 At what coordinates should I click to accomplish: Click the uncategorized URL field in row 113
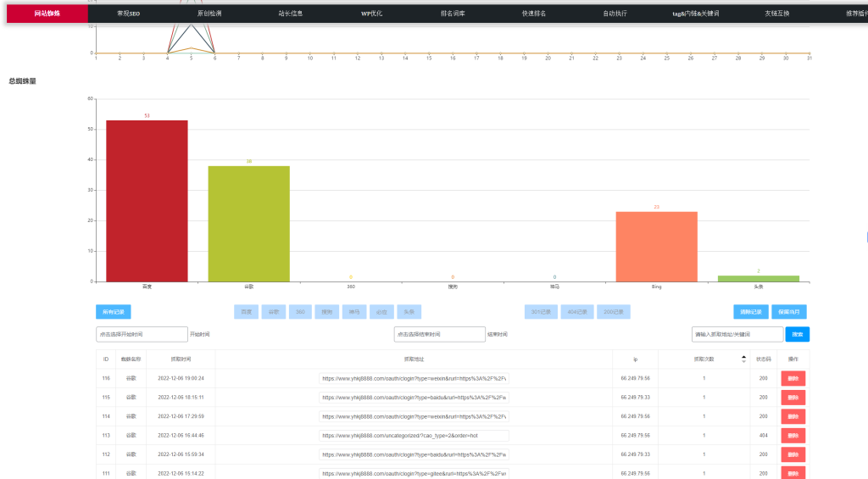(414, 436)
